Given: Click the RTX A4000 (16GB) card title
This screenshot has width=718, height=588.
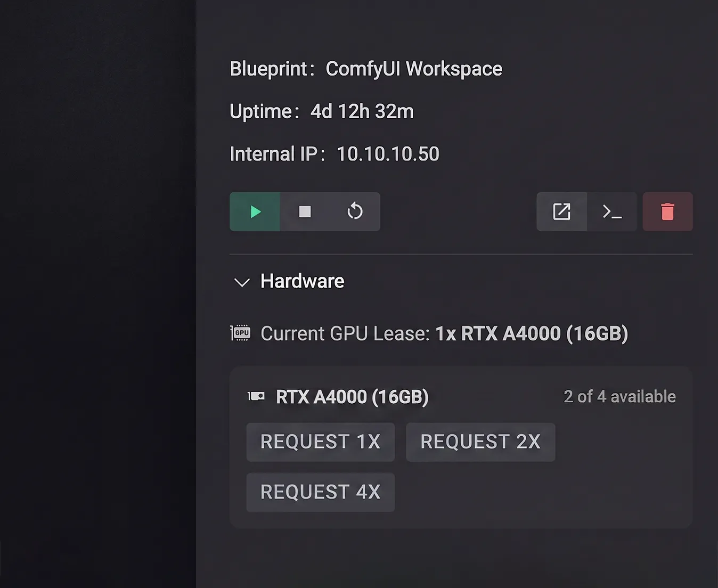Looking at the screenshot, I should pos(352,397).
